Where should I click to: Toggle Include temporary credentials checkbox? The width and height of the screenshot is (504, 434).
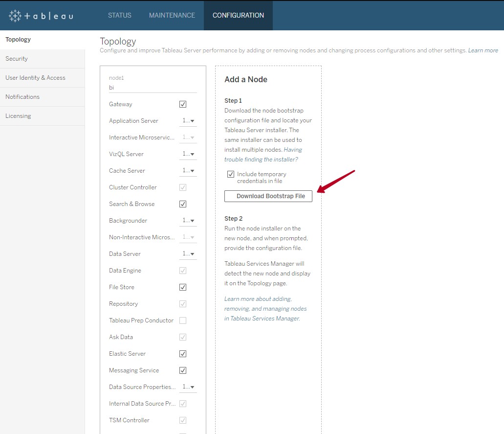tap(231, 174)
